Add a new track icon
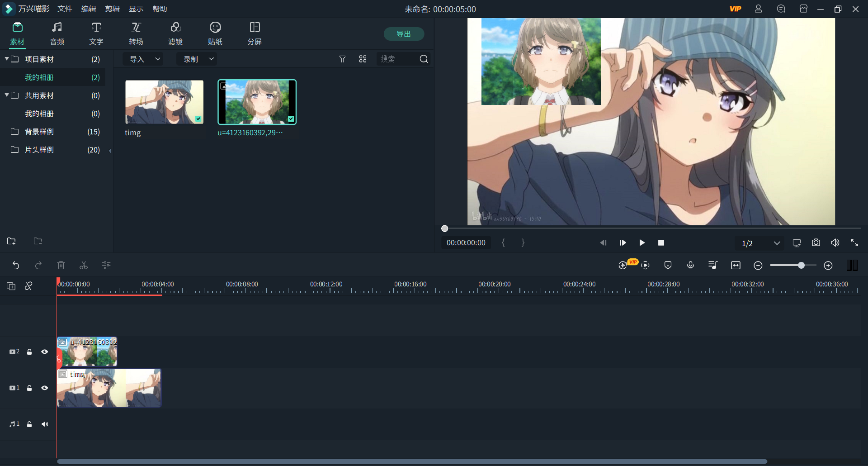868x466 pixels. [11, 286]
